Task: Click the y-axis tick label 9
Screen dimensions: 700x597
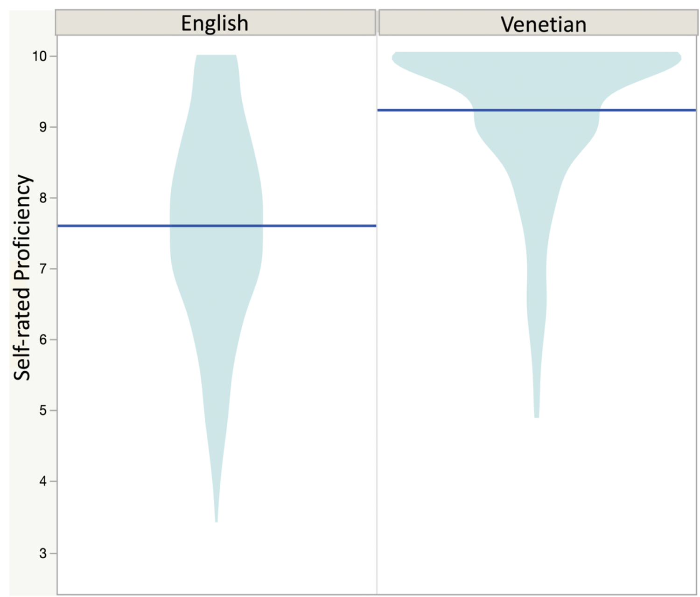Action: (x=43, y=127)
